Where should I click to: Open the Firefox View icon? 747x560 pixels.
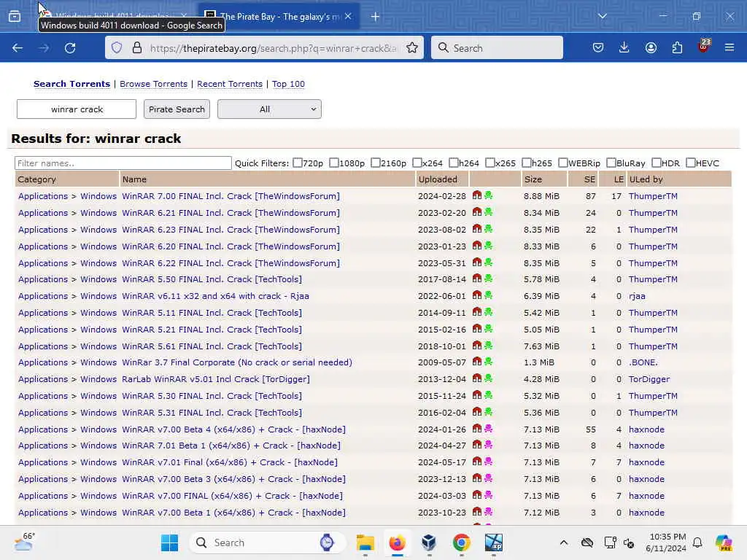[15, 17]
